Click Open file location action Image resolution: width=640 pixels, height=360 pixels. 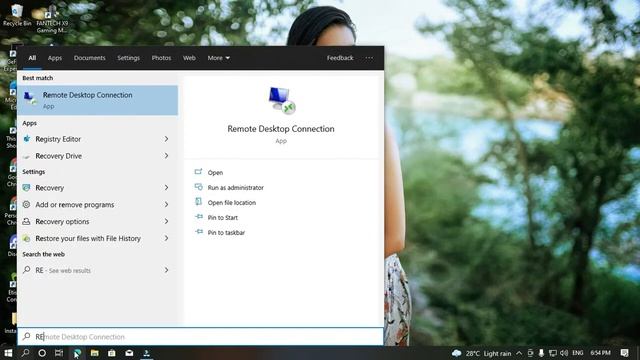[232, 203]
